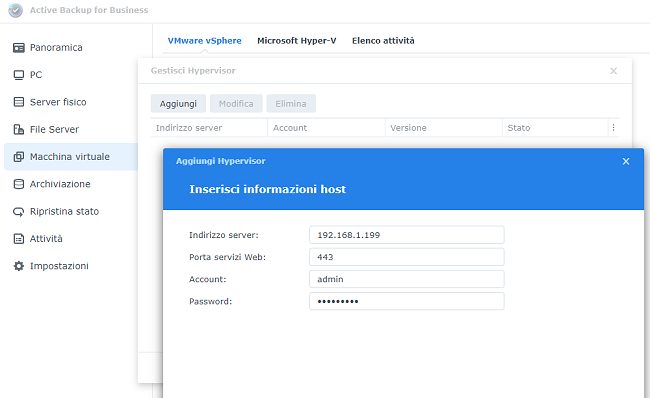The image size is (650, 398).
Task: Click the Active Backup for Business title text
Action: pos(89,10)
